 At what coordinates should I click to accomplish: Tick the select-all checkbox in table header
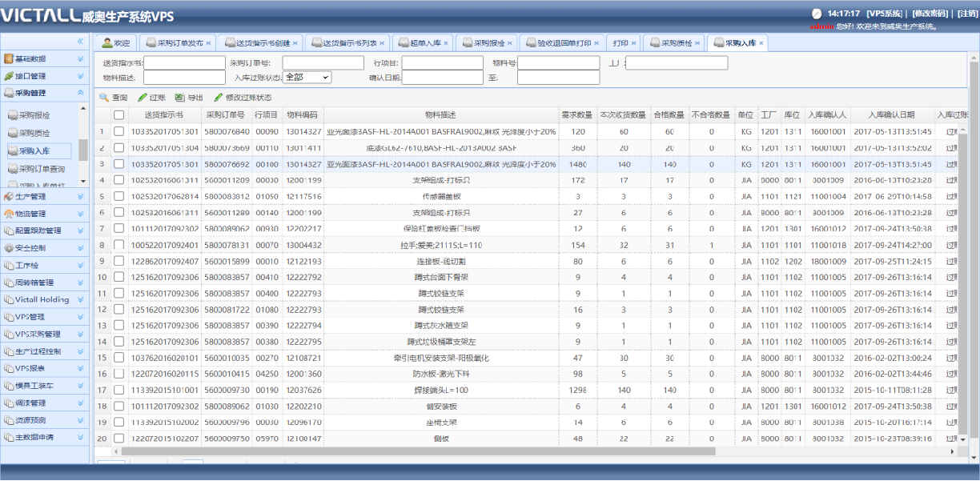[118, 115]
